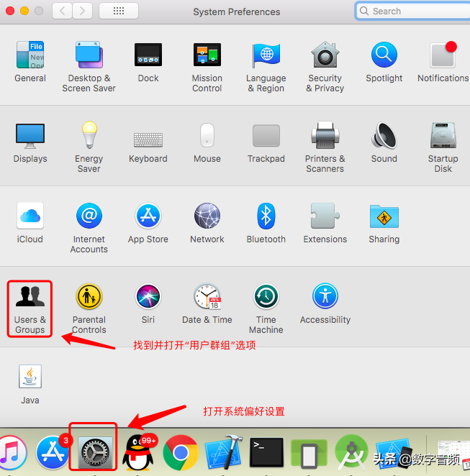Open Startup Disk pane
This screenshot has width=470, height=476.
coord(443,147)
